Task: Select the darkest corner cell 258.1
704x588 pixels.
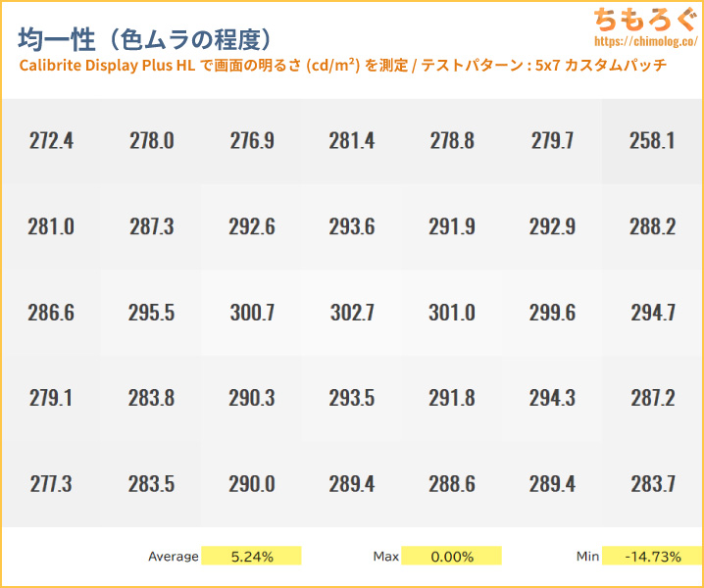Action: pos(652,141)
